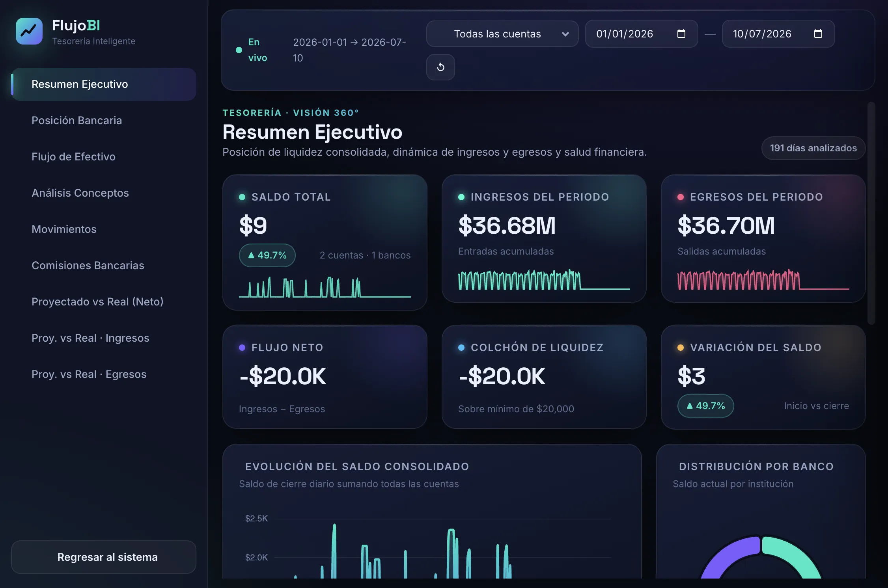Click Ingresos del Periodo value $36.68M
The width and height of the screenshot is (888, 588).
[507, 226]
